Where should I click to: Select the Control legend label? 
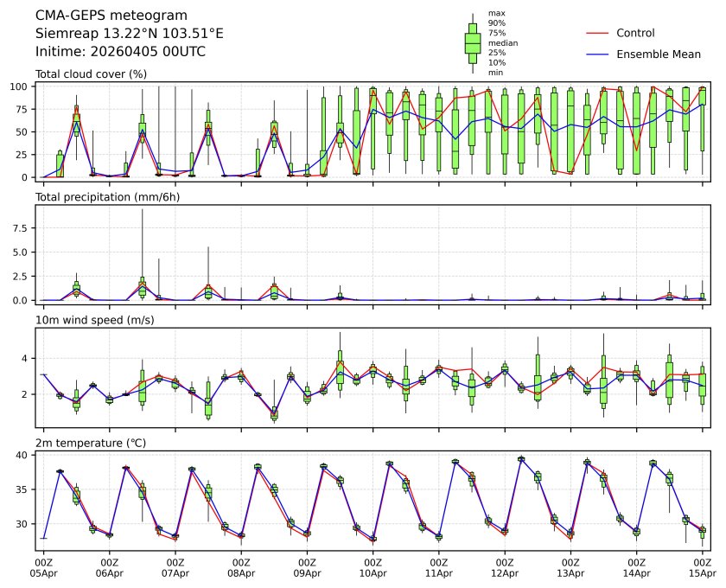coord(635,33)
